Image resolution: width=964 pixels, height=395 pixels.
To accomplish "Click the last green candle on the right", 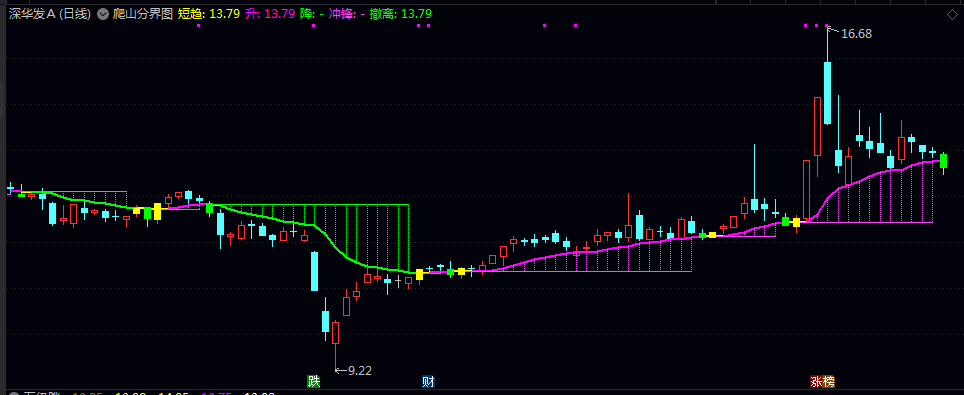I will (944, 161).
